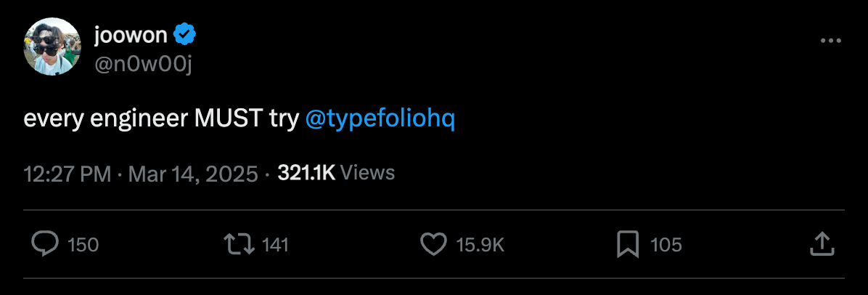Open the three-dot more options menu
The image size is (868, 295).
830,41
